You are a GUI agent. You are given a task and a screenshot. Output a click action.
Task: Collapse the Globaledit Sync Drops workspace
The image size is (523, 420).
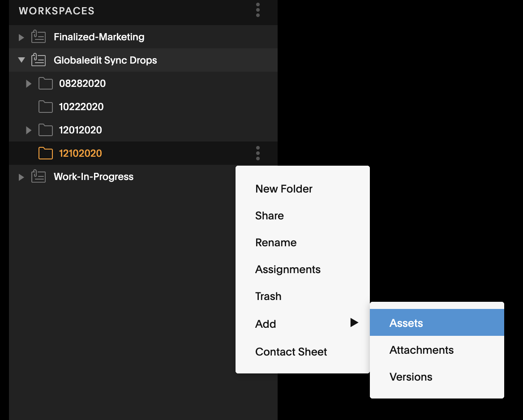(21, 60)
